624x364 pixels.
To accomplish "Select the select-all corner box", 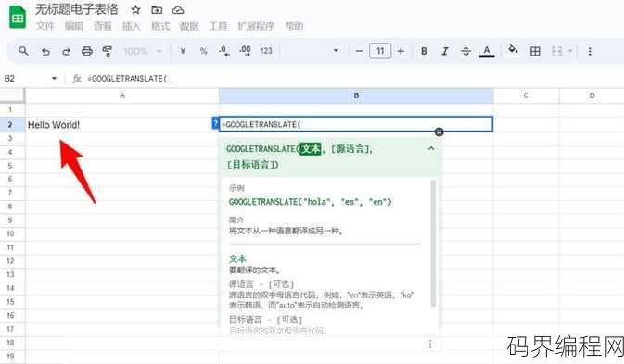I will [12, 95].
